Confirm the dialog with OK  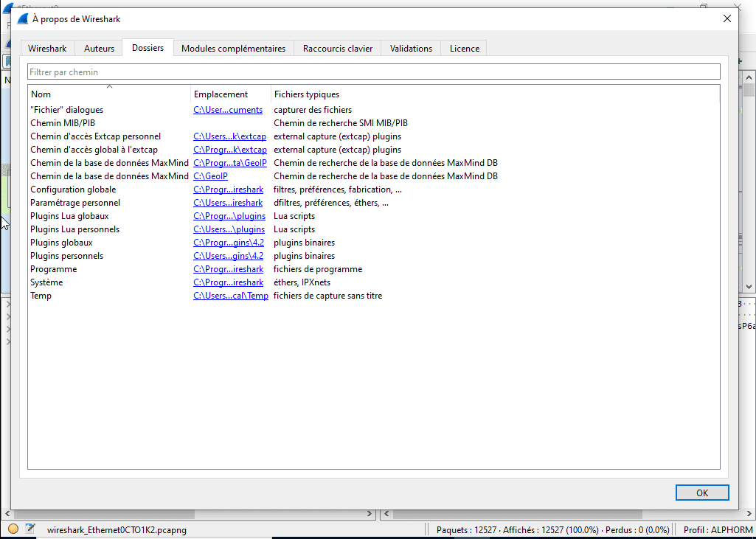pyautogui.click(x=702, y=493)
